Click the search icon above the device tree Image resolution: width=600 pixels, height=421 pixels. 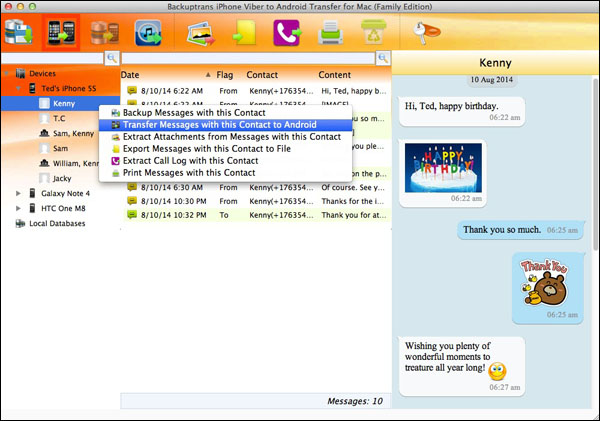point(112,58)
